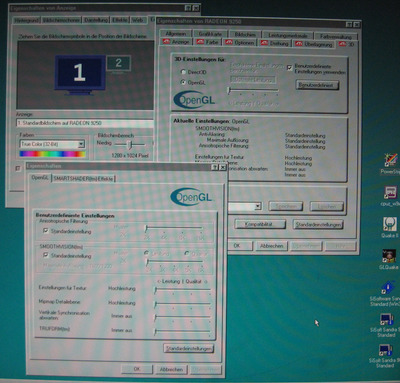
Task: Click Abbrechen in the front OpenGL dialog
Action: coord(171,369)
